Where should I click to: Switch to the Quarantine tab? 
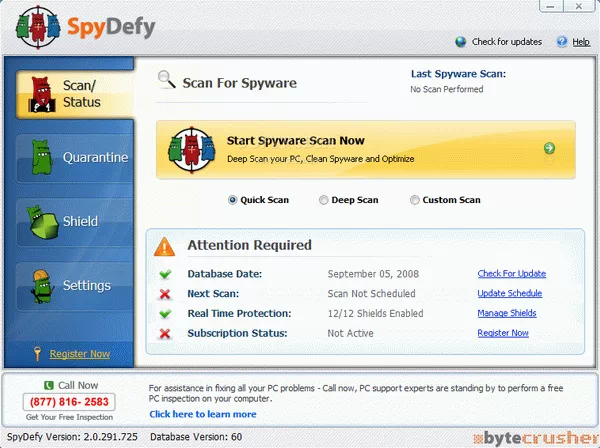74,157
